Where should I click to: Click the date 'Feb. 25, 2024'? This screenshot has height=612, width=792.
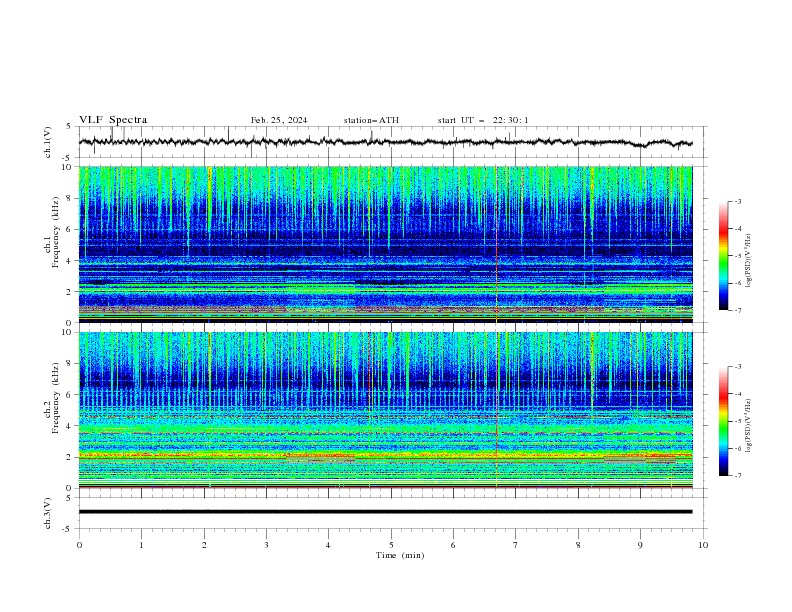click(279, 120)
